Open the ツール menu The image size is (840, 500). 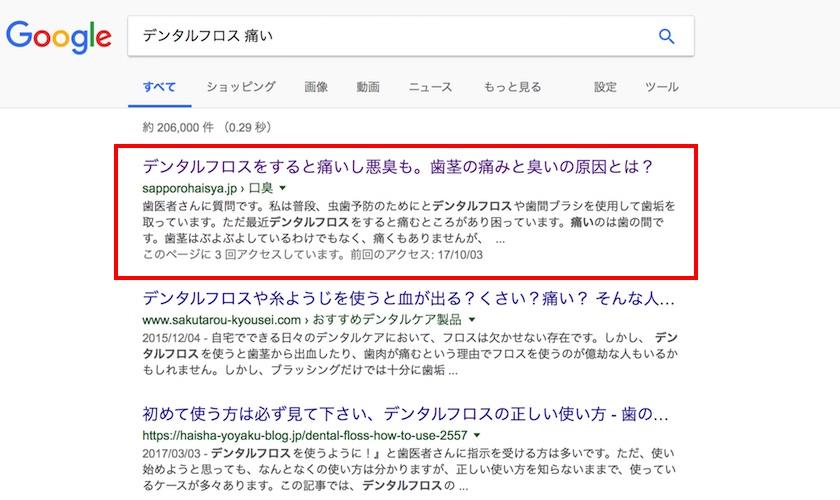[662, 87]
